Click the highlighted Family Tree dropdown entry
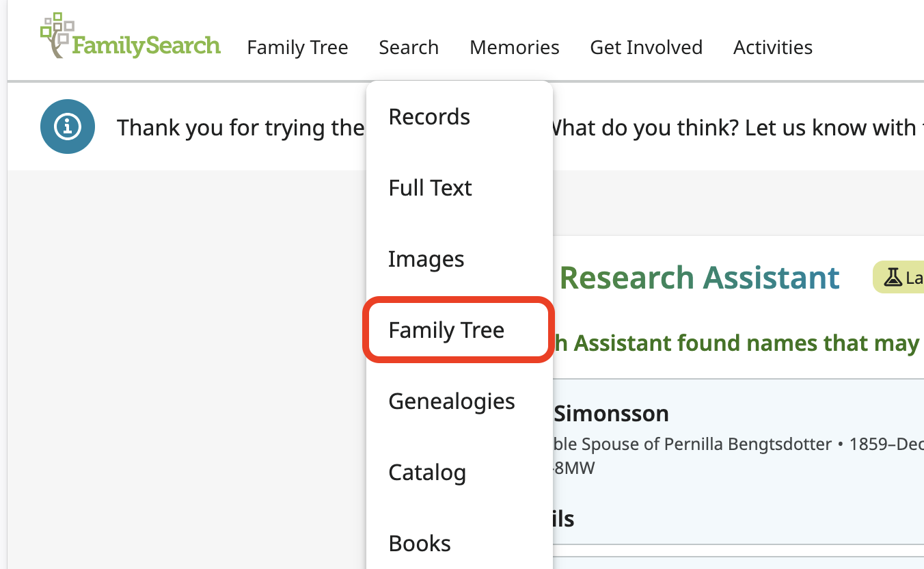 [446, 330]
